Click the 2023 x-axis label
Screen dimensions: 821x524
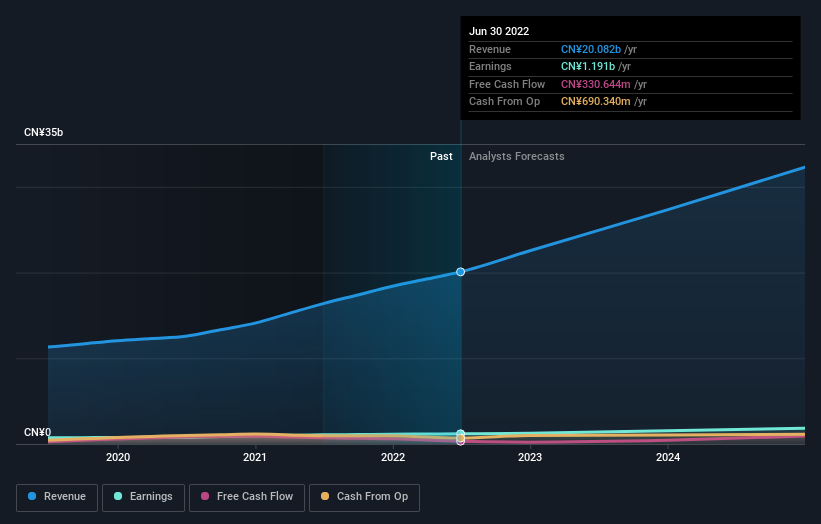[x=530, y=457]
